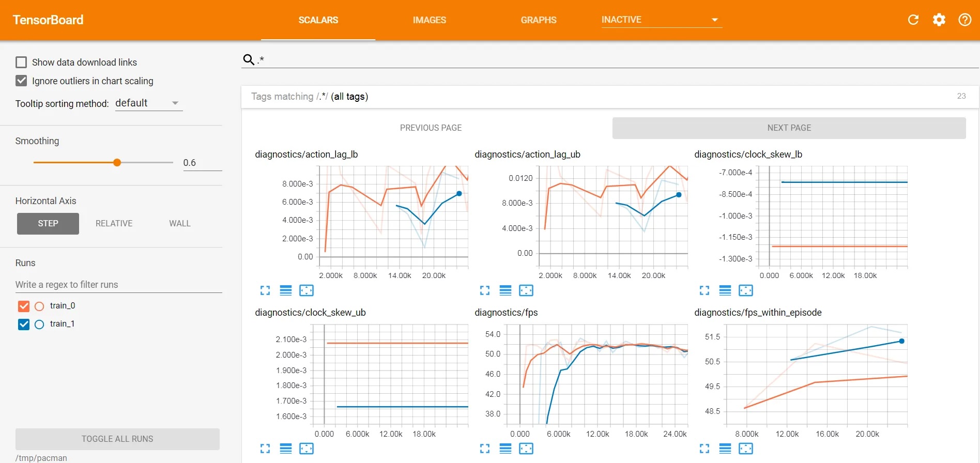
Task: Set horizontal axis to STEP
Action: pos(48,224)
